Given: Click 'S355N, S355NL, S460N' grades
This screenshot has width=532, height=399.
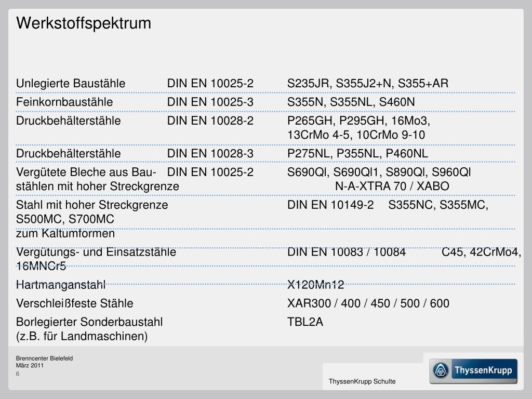Looking at the screenshot, I should click(351, 102).
